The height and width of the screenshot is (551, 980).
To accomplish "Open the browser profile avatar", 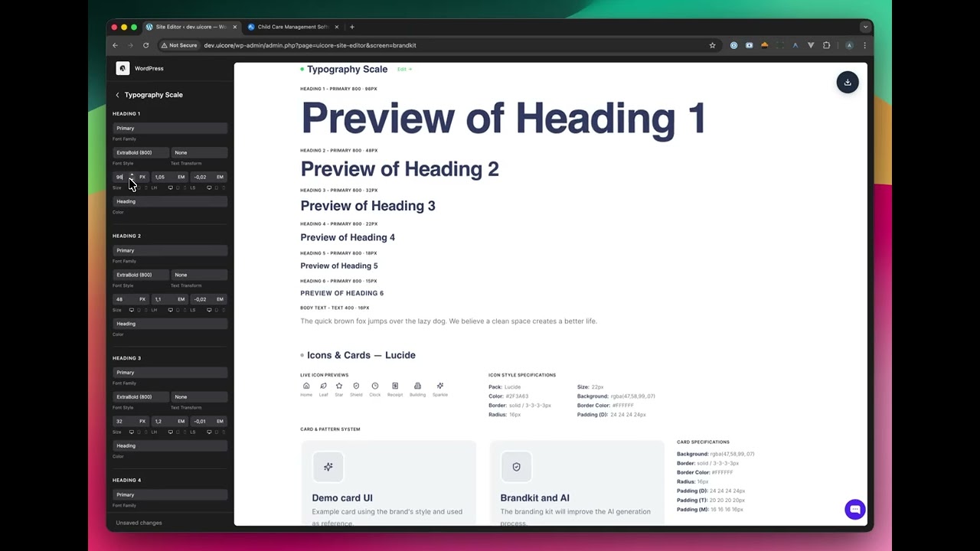I will tap(849, 45).
